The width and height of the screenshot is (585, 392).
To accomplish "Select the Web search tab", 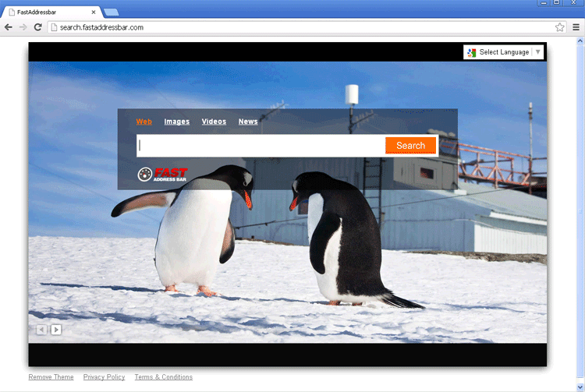I will (x=144, y=122).
